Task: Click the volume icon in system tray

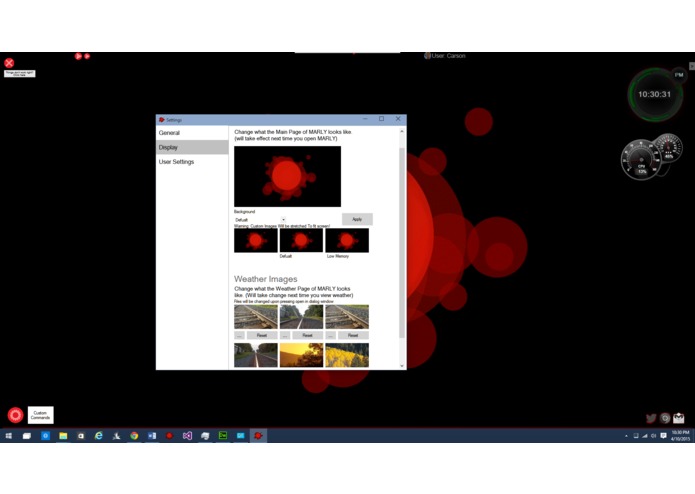Action: [x=653, y=436]
